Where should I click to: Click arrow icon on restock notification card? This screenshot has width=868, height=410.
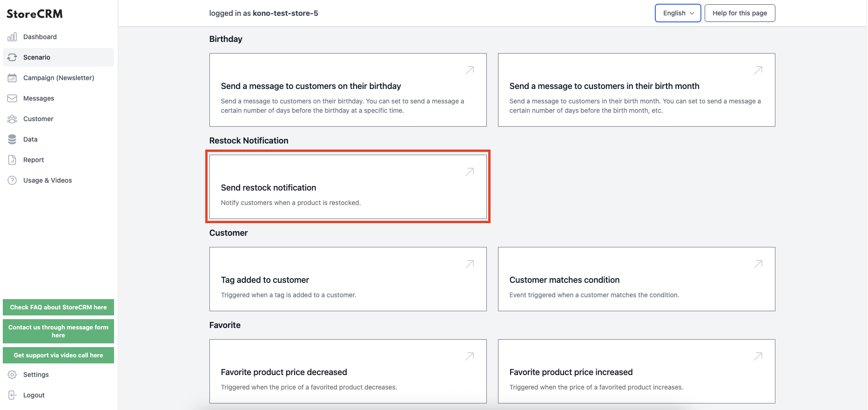(x=470, y=172)
